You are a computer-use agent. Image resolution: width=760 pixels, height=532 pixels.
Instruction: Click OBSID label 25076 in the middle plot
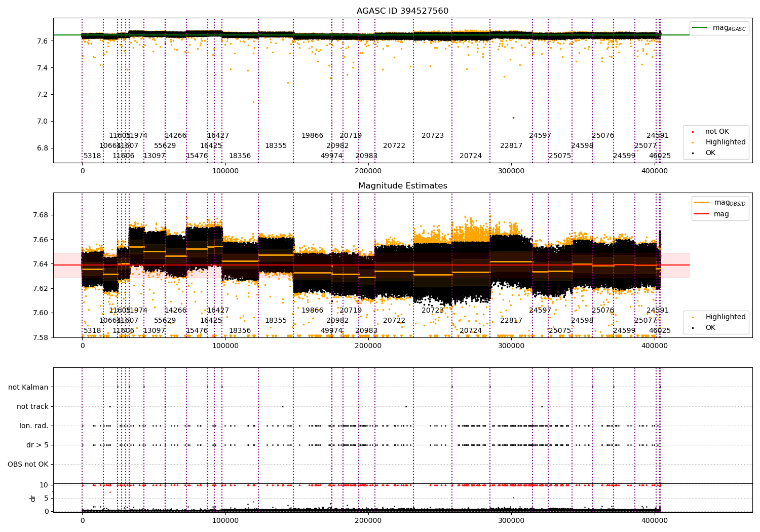(x=603, y=311)
